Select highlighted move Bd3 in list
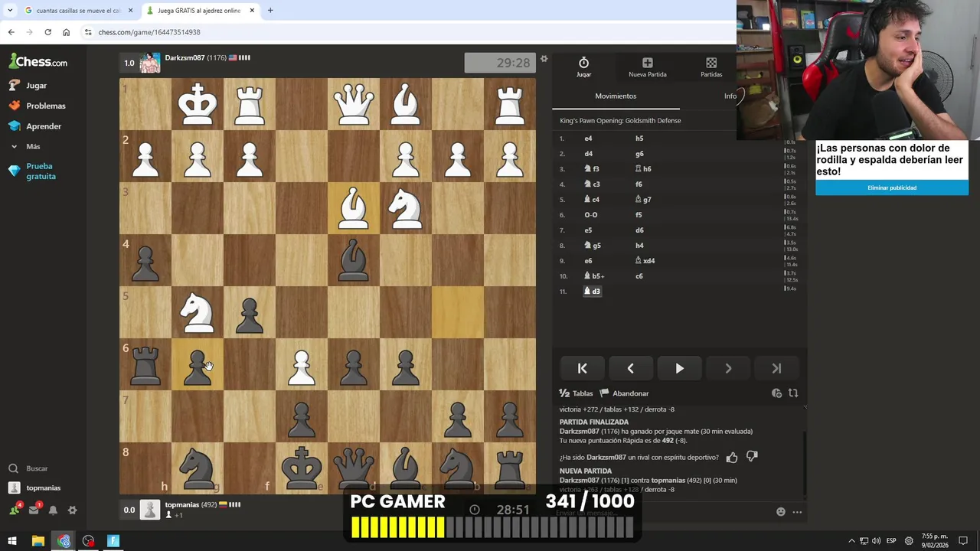Viewport: 980px width, 551px height. tap(592, 292)
